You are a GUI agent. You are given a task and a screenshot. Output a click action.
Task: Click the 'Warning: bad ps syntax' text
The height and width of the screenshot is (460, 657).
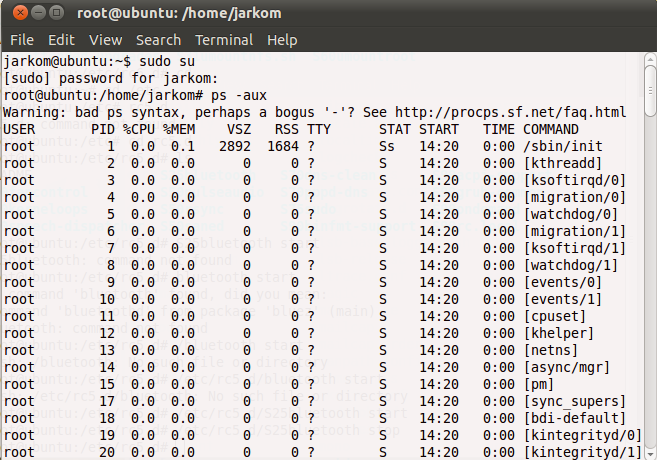(x=92, y=112)
